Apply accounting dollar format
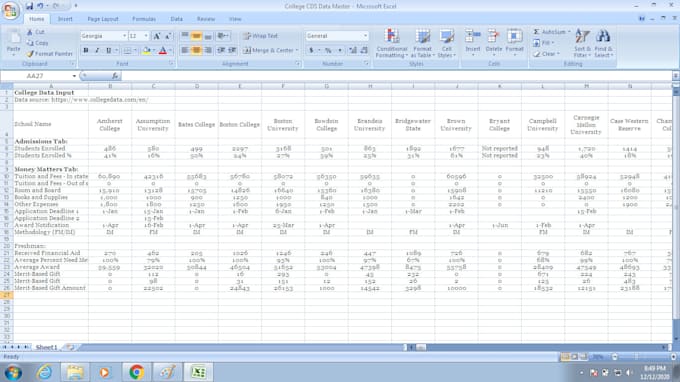 311,50
